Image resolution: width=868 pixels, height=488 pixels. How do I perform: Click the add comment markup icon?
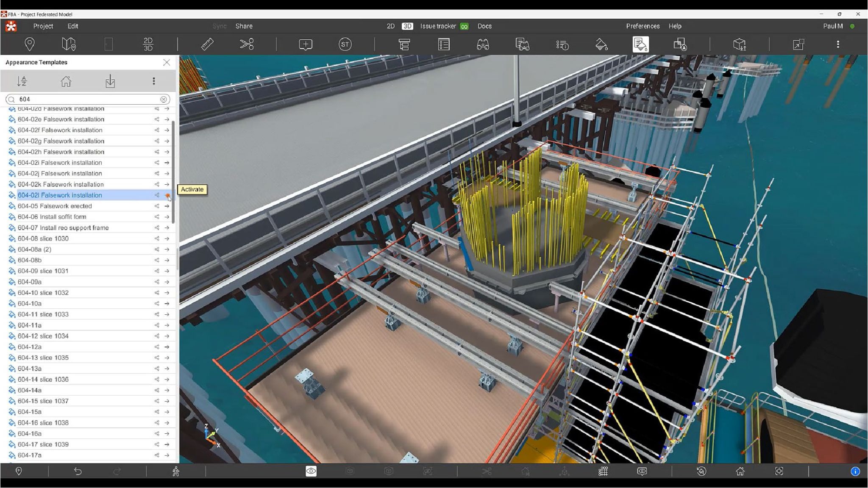tap(306, 44)
